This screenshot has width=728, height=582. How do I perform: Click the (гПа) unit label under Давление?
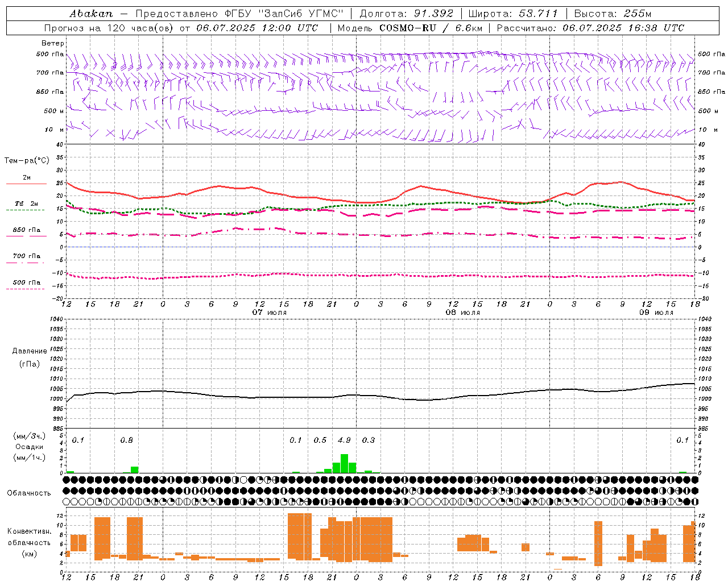(x=30, y=364)
